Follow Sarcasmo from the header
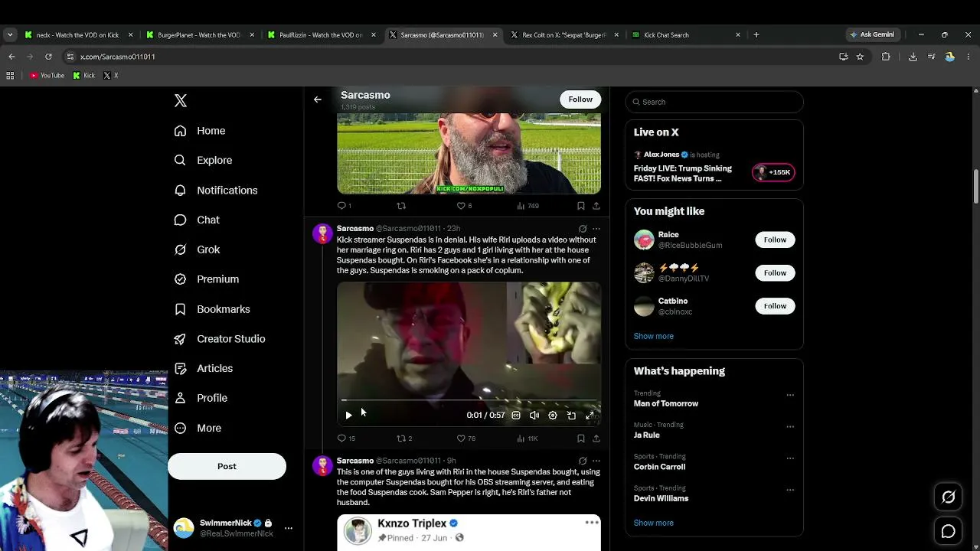Viewport: 980px width, 551px height. click(580, 99)
